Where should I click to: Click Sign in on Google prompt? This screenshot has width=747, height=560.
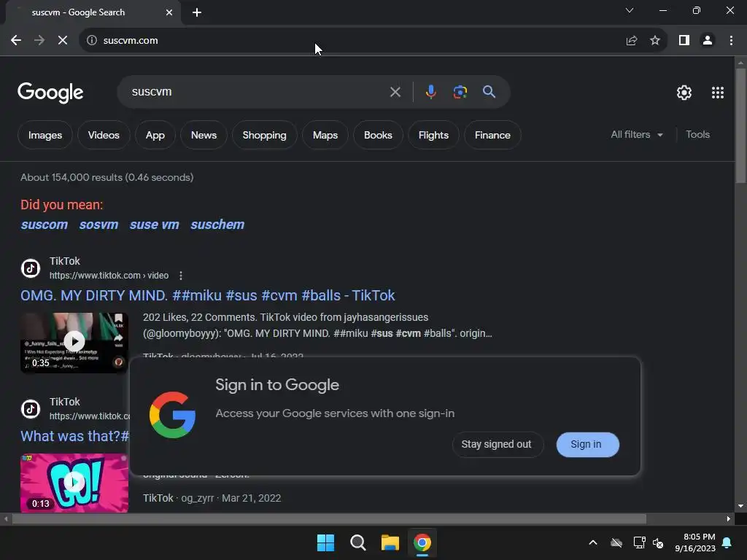coord(587,444)
